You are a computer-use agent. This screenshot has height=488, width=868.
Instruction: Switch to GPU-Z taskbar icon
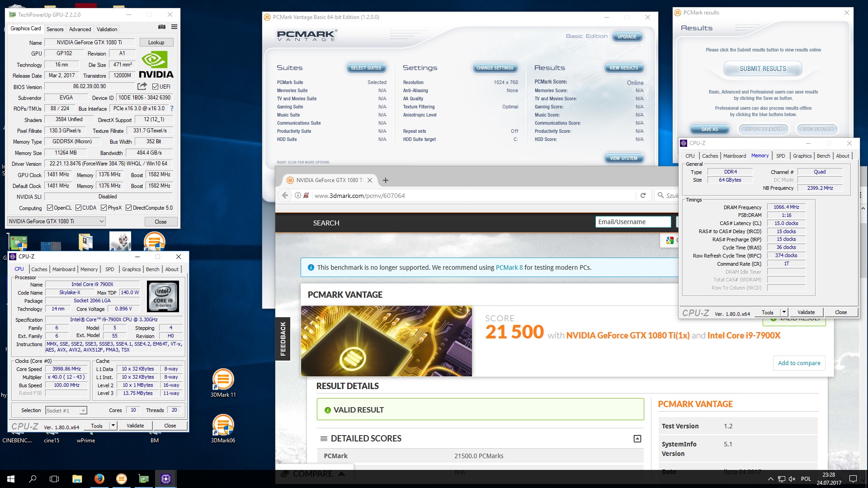point(143,479)
